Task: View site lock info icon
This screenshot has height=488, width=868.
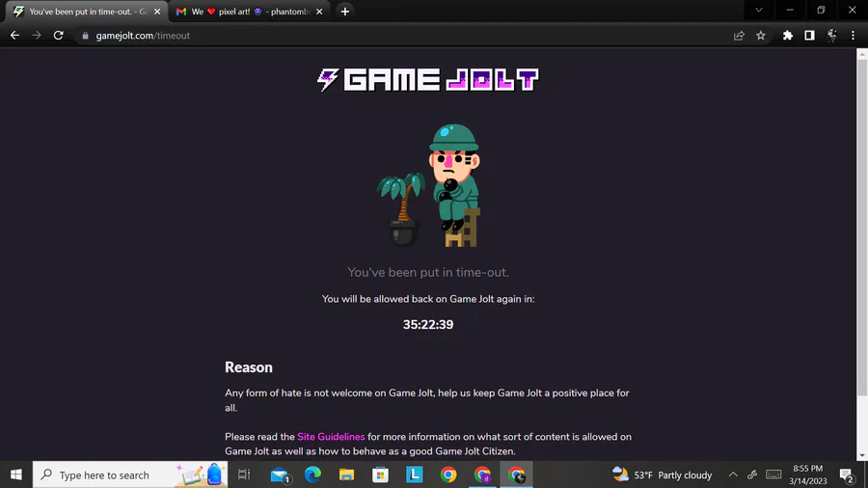Action: coord(85,36)
